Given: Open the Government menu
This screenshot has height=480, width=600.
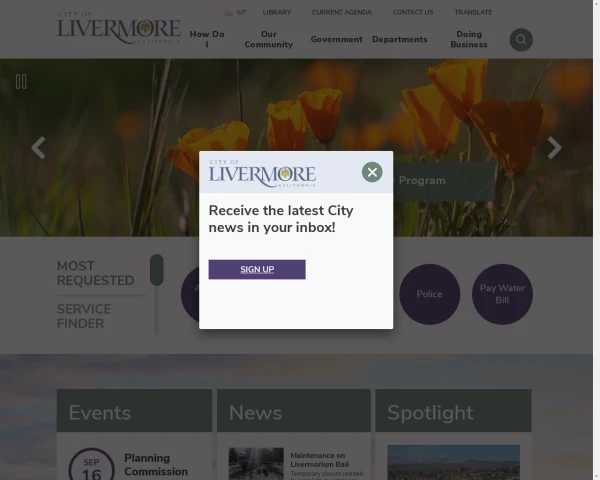Looking at the screenshot, I should pos(336,39).
